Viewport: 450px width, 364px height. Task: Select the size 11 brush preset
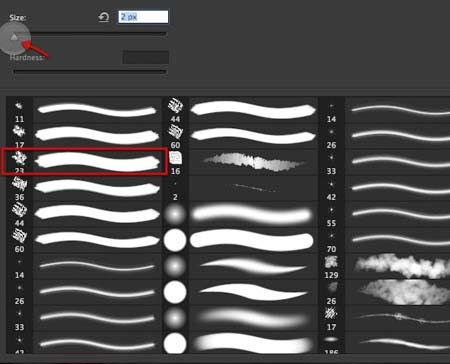coord(84,110)
